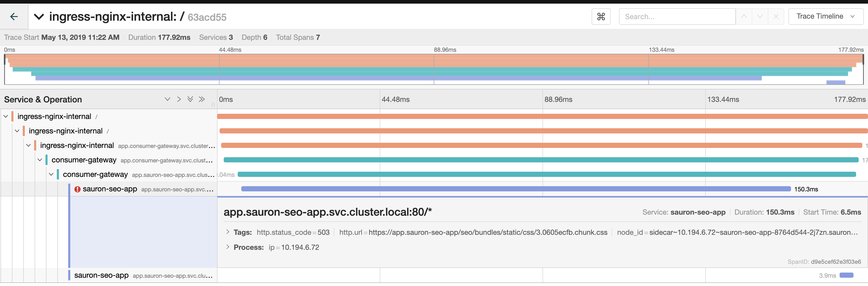The width and height of the screenshot is (868, 286).
Task: Click the Search input field
Action: pyautogui.click(x=677, y=17)
